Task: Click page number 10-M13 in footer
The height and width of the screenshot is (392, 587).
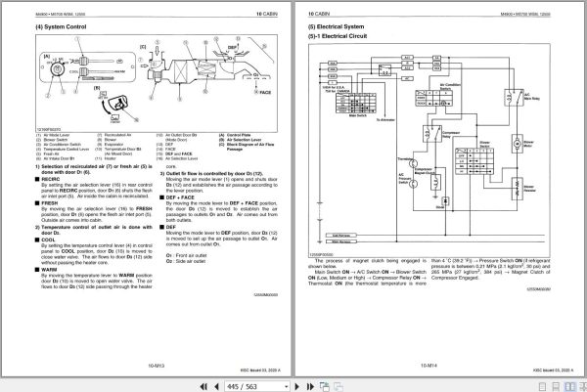Action: (x=157, y=366)
